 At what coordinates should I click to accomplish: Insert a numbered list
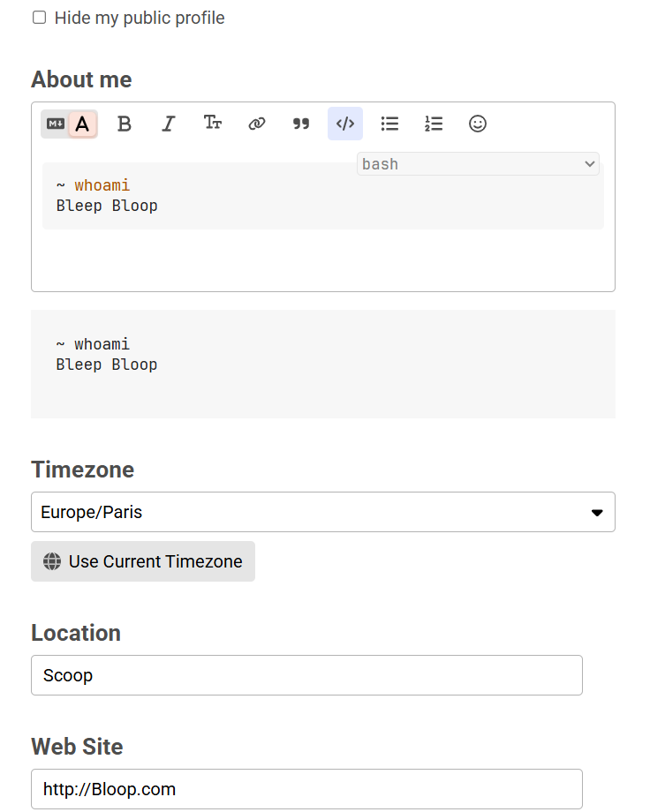click(x=434, y=124)
